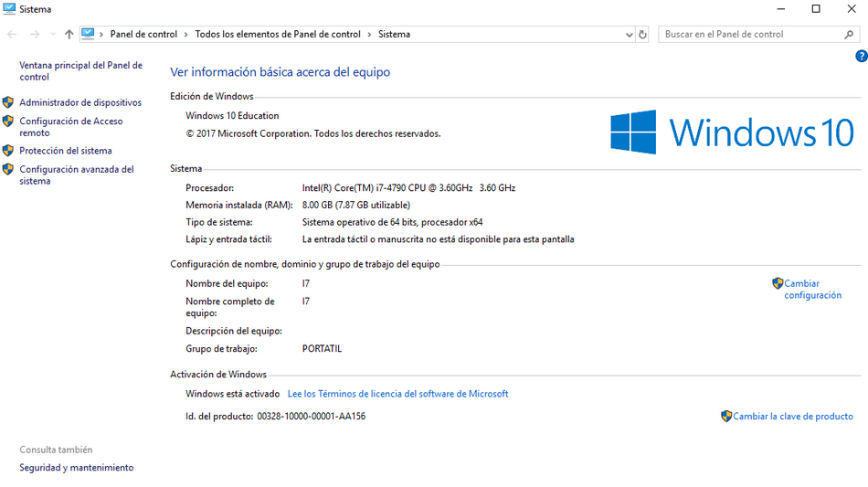Open the recent locations dropdown arrow
The image size is (868, 487).
point(51,35)
